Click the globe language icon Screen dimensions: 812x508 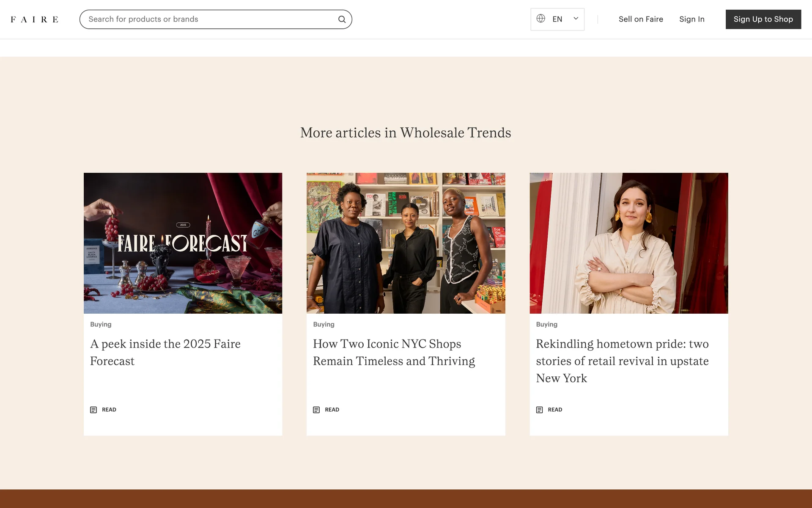(540, 19)
